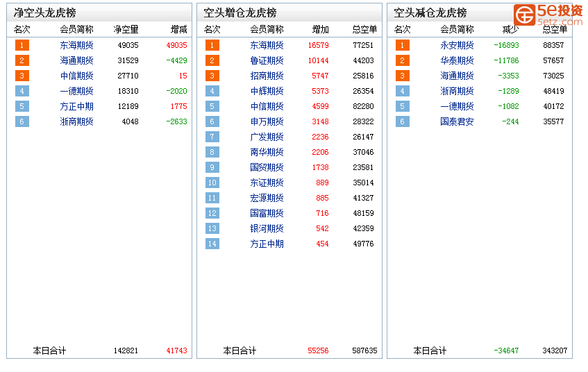Click total short 35577 for 国泰君安
The height and width of the screenshot is (372, 588).
(553, 121)
